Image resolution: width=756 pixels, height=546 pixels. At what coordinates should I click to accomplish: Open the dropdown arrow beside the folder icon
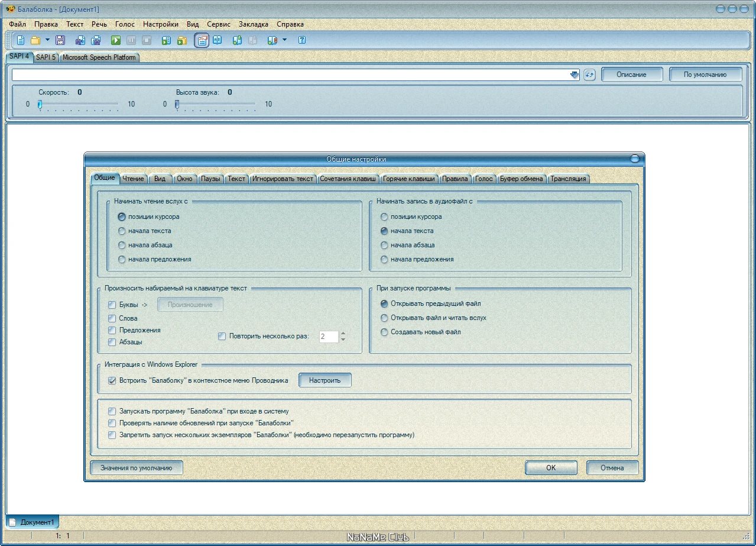(47, 40)
